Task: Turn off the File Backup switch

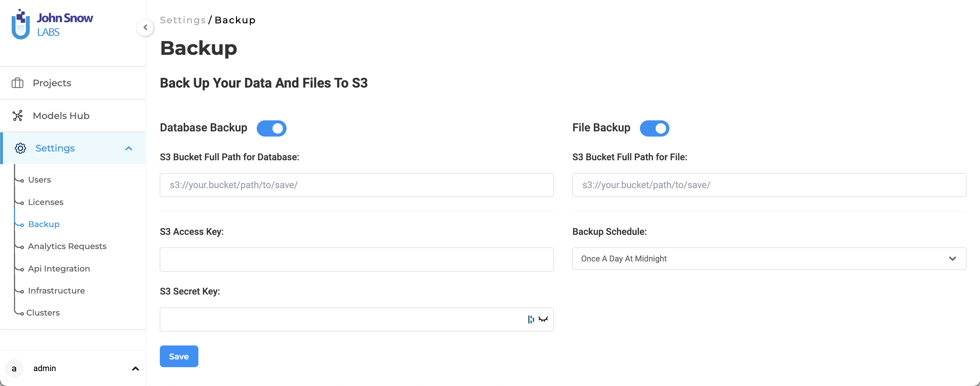Action: click(654, 128)
